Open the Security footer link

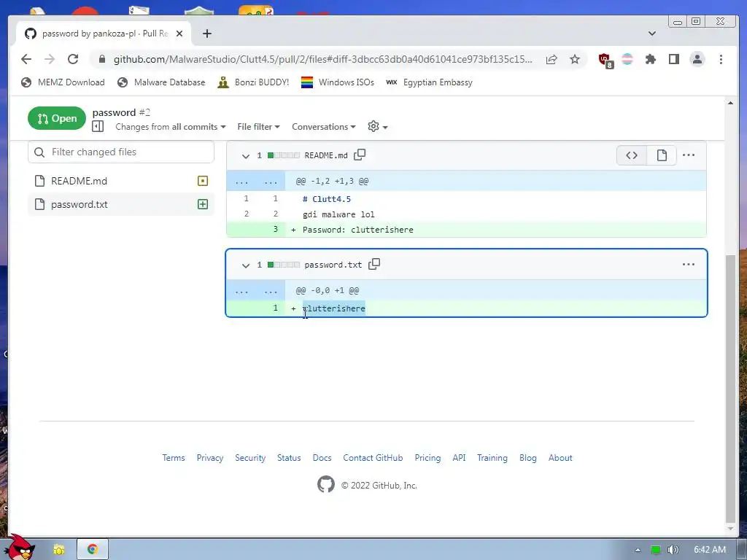coord(250,458)
